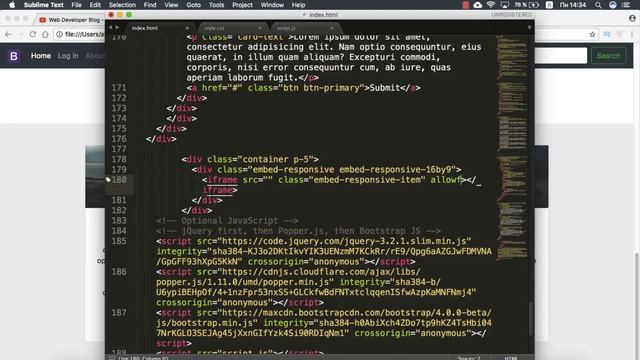Screen dimensions: 640x360
Task: Click the Sublime minimap
Action: tap(512, 147)
